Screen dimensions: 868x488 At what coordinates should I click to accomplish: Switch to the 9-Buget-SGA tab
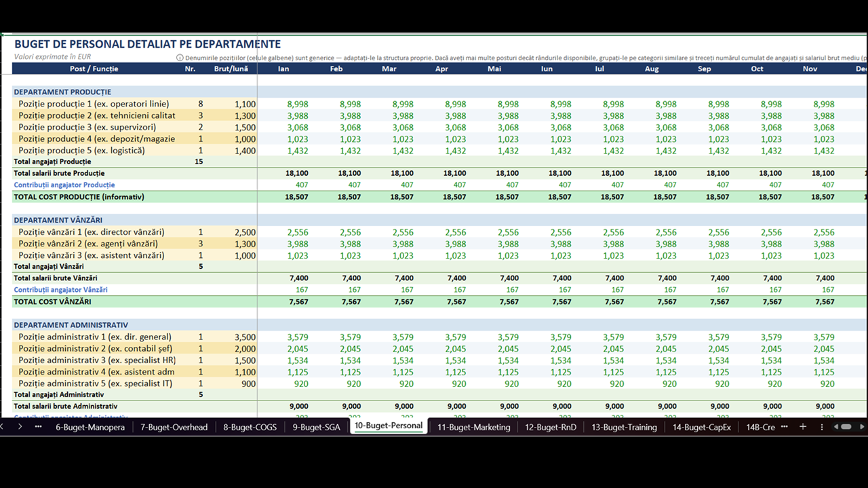[x=316, y=427]
